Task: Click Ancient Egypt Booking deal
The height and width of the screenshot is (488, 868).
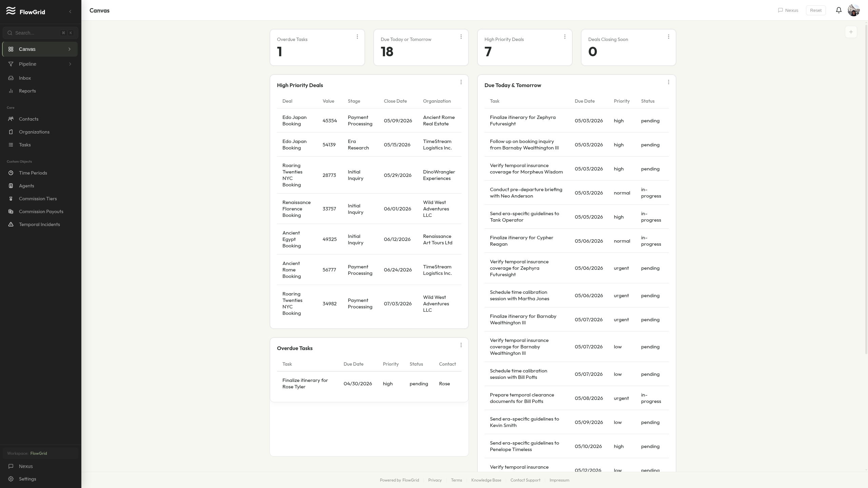Action: coord(292,239)
